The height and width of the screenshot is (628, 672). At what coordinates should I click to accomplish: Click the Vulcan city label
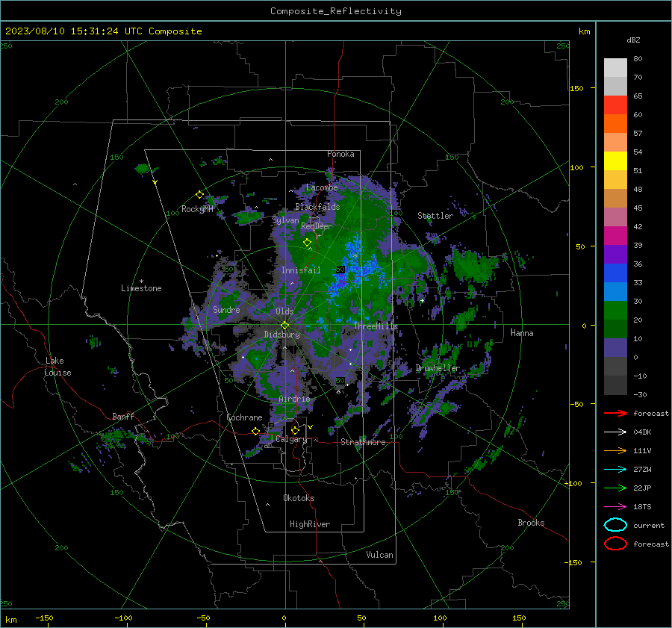point(379,555)
